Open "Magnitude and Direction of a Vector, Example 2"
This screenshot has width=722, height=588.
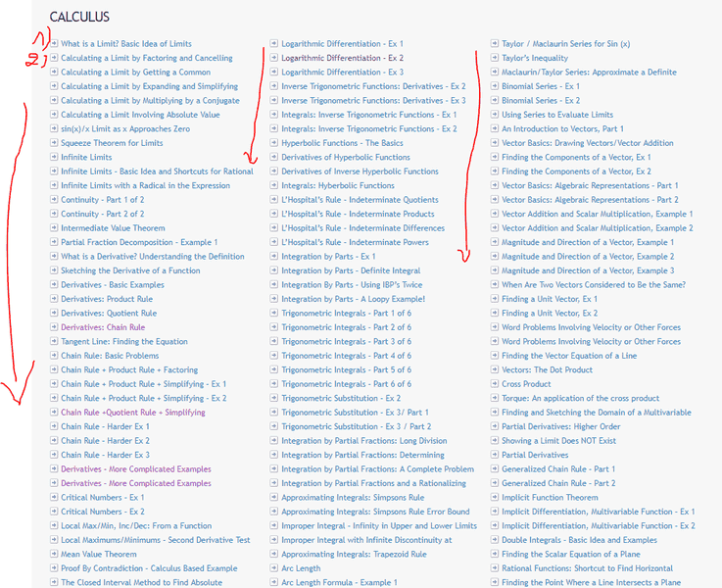click(x=588, y=257)
